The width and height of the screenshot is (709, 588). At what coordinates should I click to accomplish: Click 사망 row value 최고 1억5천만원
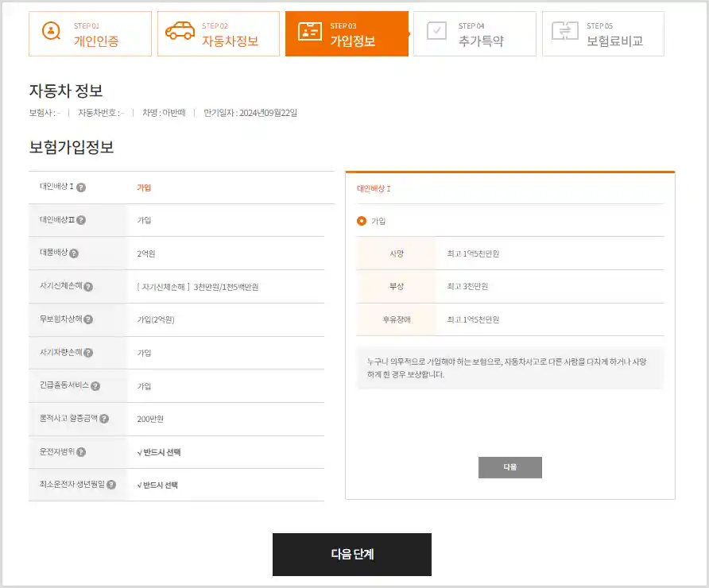(473, 253)
